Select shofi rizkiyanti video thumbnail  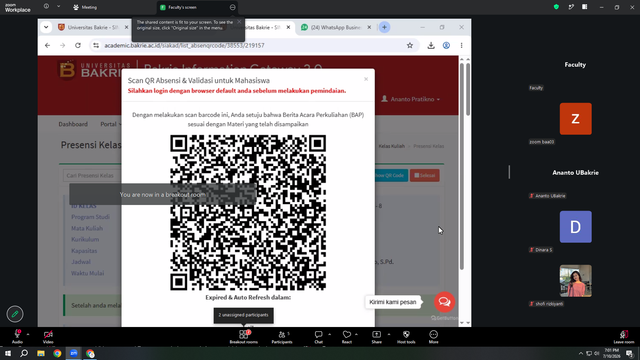[576, 281]
